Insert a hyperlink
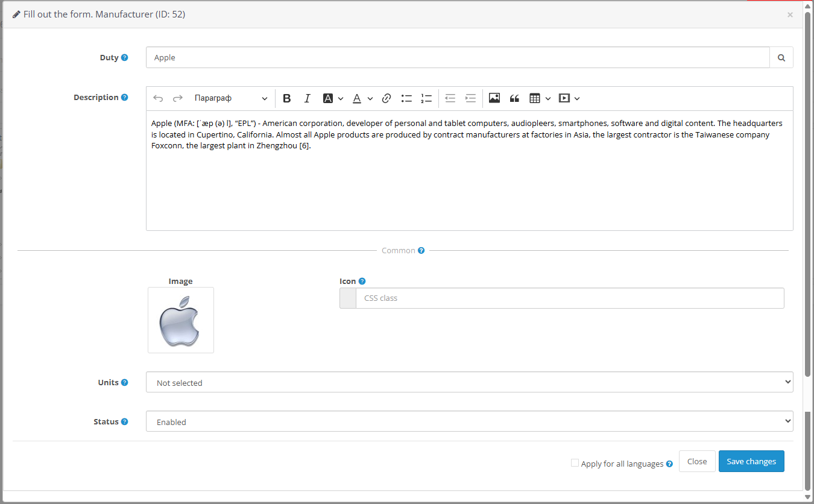The image size is (814, 504). 386,98
